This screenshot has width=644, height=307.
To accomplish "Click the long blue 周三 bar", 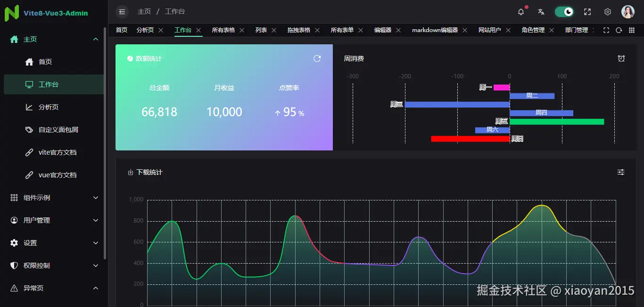I will 457,104.
